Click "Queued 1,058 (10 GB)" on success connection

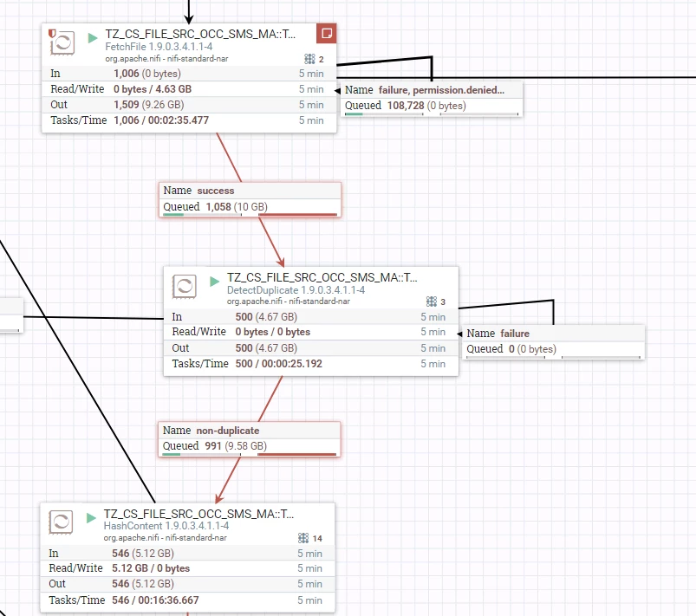coord(215,207)
